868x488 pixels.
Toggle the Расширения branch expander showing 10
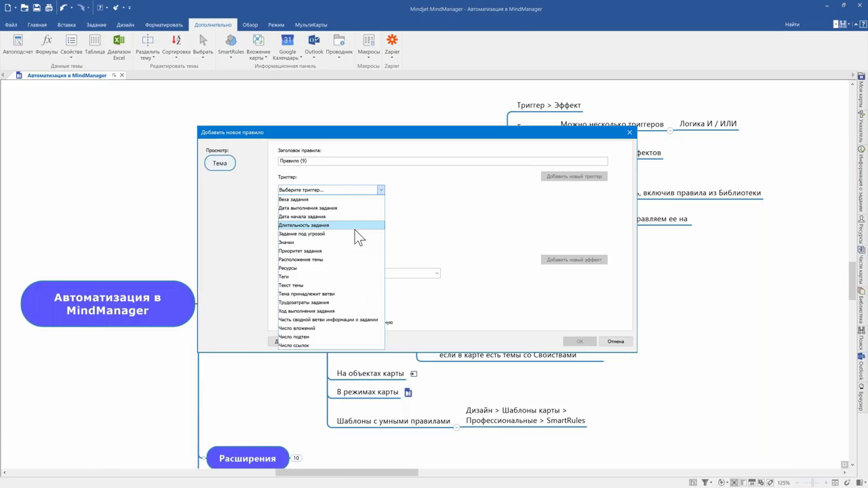pos(296,458)
